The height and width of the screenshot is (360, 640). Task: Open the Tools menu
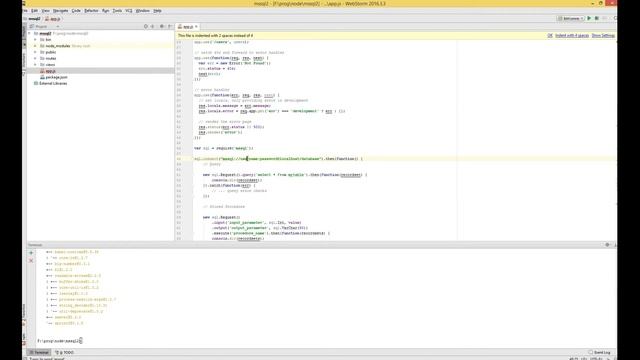coord(117,11)
